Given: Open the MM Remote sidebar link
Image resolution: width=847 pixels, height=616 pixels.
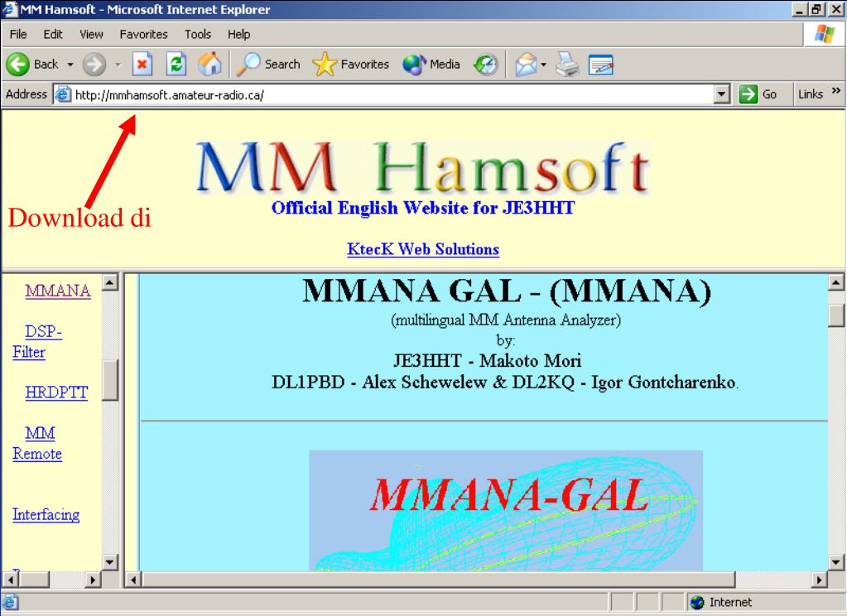Looking at the screenshot, I should [37, 443].
